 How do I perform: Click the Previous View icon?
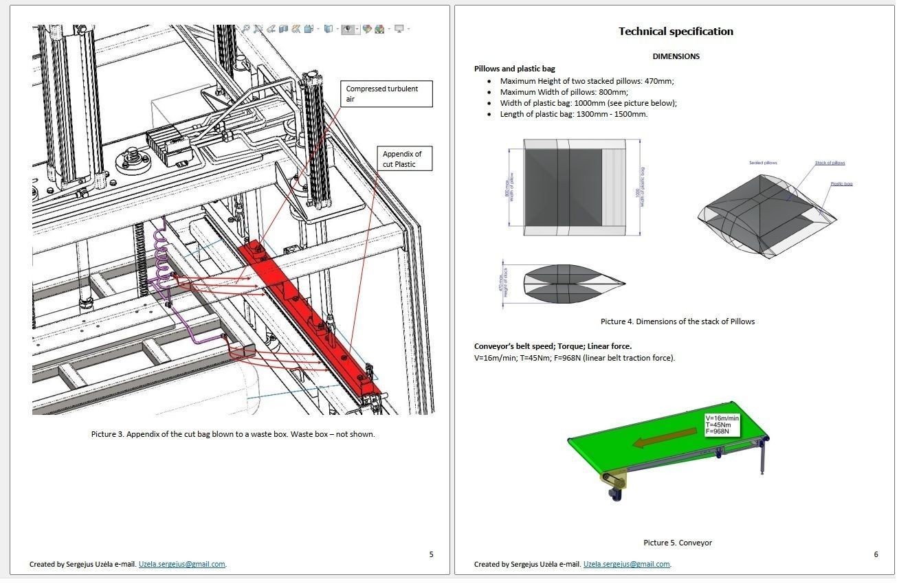point(271,29)
